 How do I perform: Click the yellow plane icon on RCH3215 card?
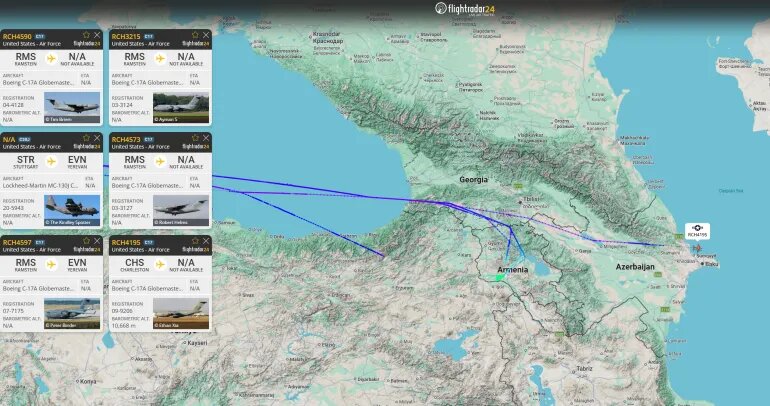click(x=160, y=59)
